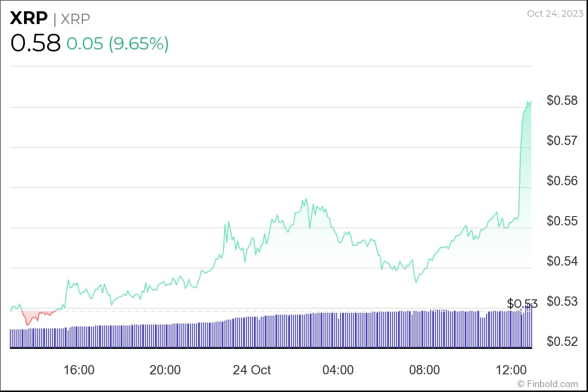
Task: Click the 16:00 time axis label
Action: coord(79,369)
